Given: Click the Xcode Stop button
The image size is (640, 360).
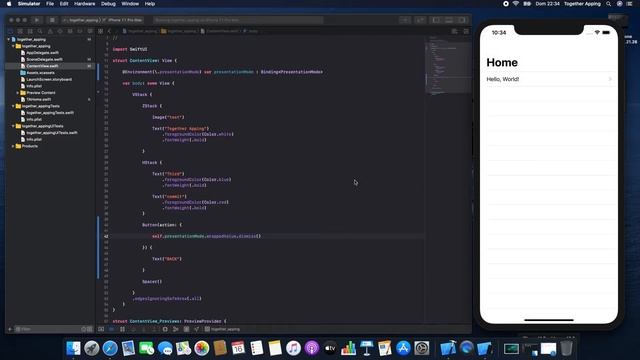Looking at the screenshot, I should (x=52, y=20).
